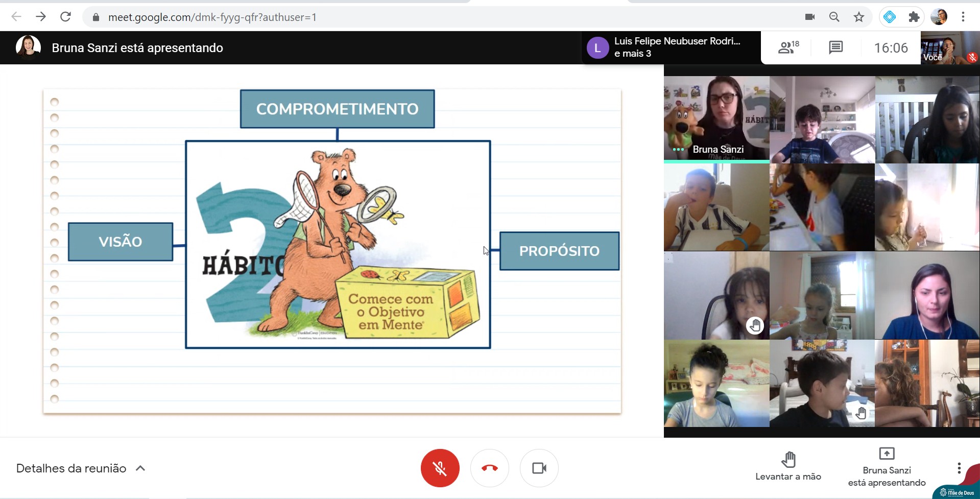980x499 pixels.
Task: Open the Chrome three-dot menu
Action: 963,17
